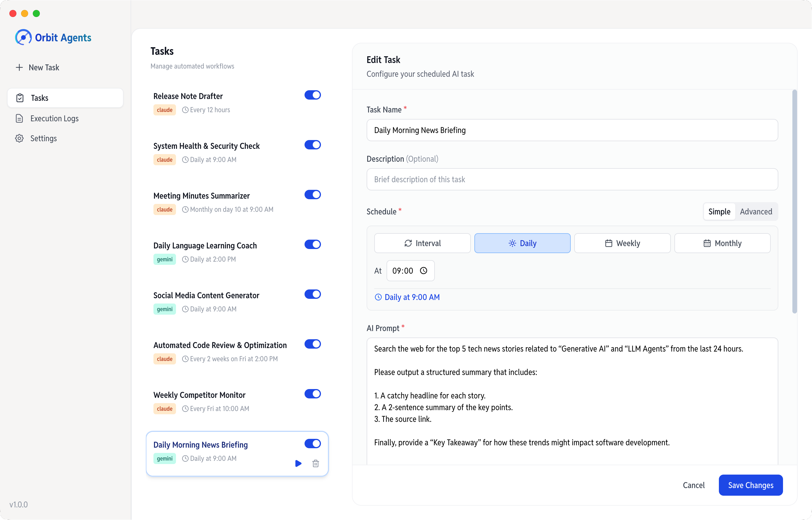Pick the Monthly schedule option
The image size is (812, 520).
[722, 243]
